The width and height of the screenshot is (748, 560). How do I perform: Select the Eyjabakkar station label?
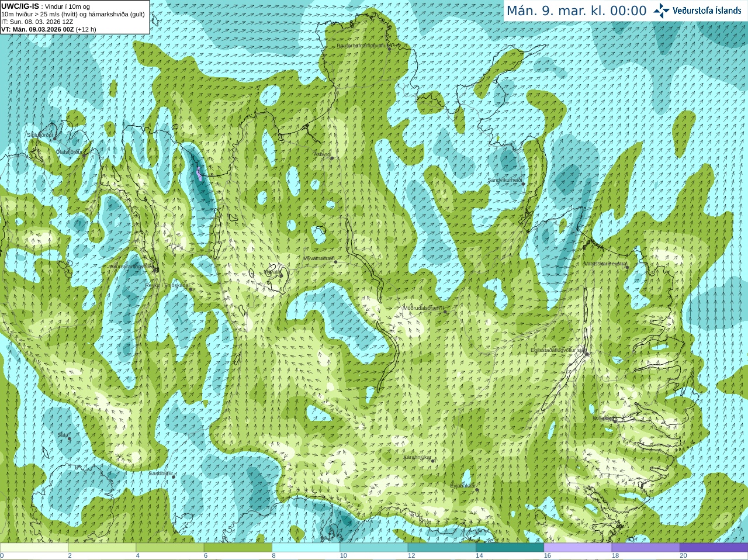pyautogui.click(x=463, y=486)
